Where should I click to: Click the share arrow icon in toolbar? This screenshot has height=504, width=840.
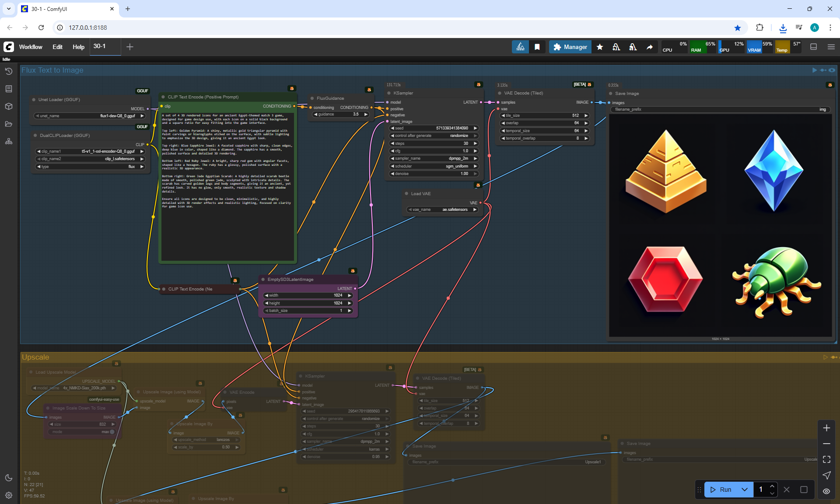coord(650,47)
